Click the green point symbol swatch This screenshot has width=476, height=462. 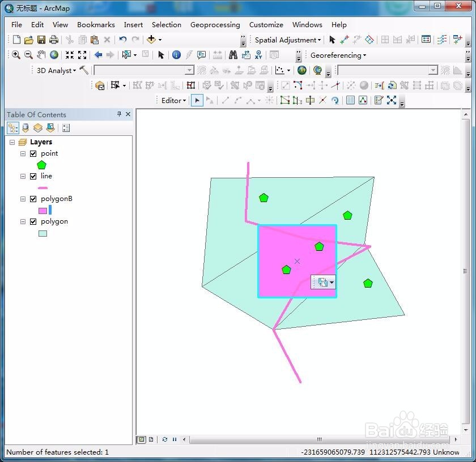pos(41,165)
